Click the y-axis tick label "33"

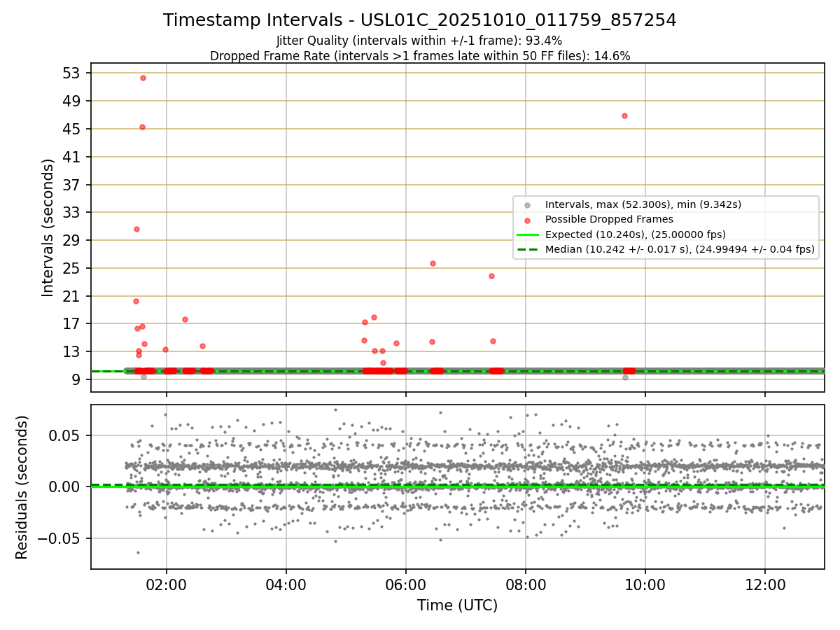73,213
